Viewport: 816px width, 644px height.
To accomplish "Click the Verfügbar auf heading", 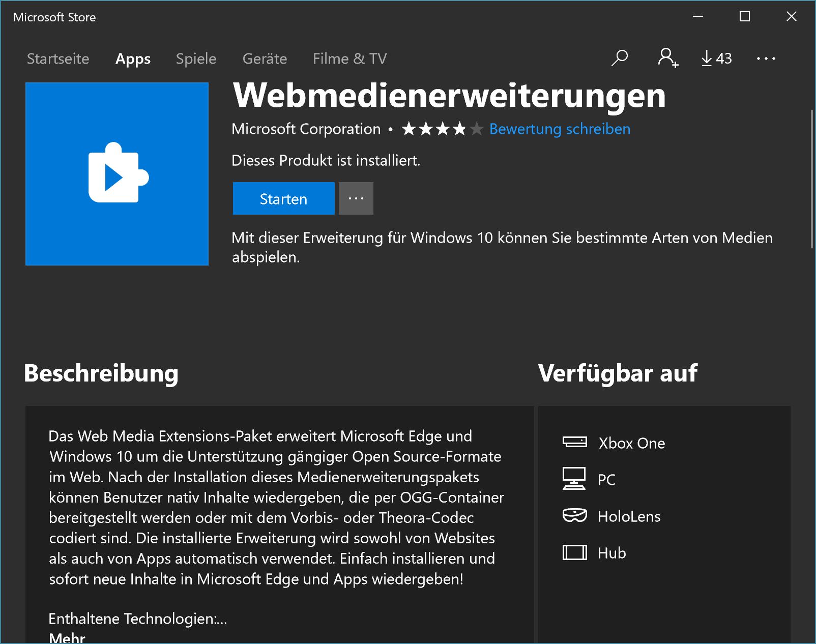I will pos(618,373).
